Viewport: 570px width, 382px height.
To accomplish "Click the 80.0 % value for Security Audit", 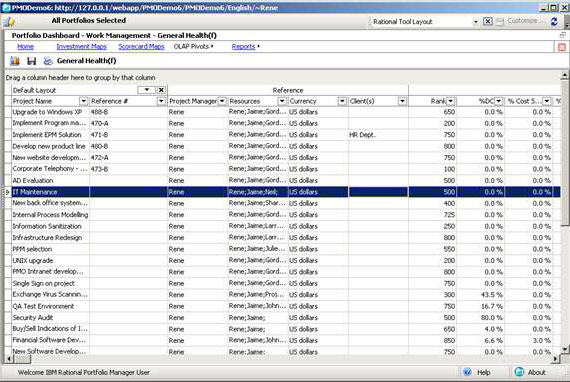I will 492,318.
